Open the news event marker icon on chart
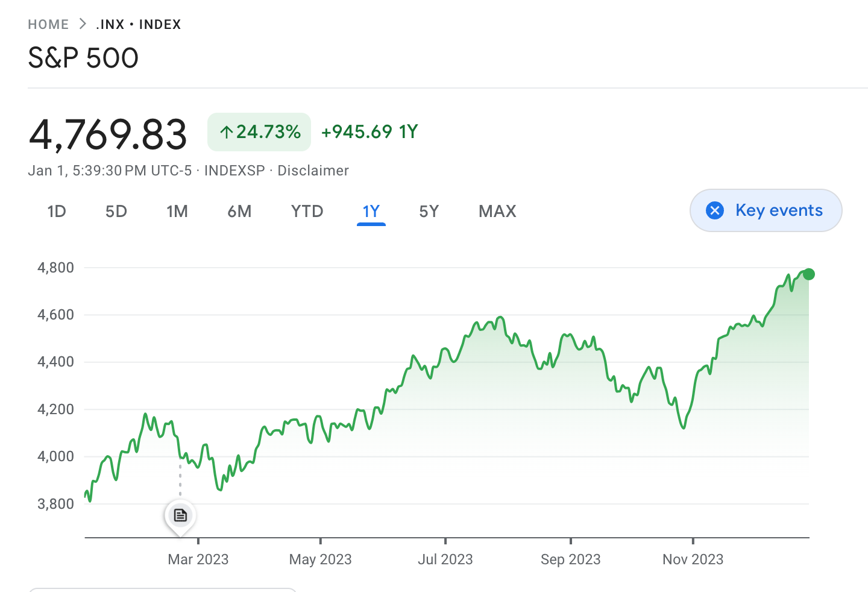 click(180, 515)
